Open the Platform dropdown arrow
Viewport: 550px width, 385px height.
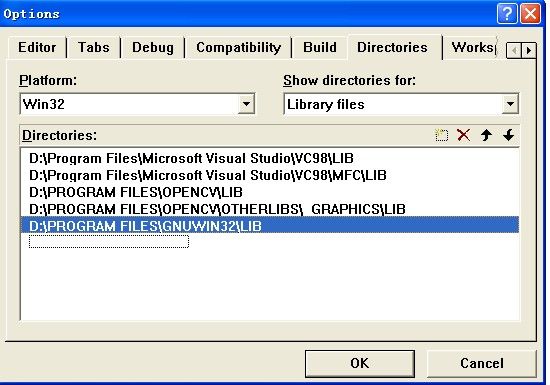[x=246, y=104]
